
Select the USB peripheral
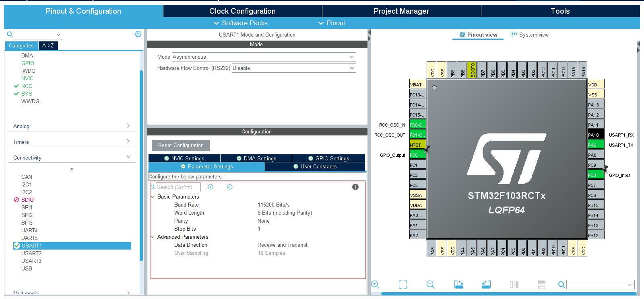pos(27,268)
